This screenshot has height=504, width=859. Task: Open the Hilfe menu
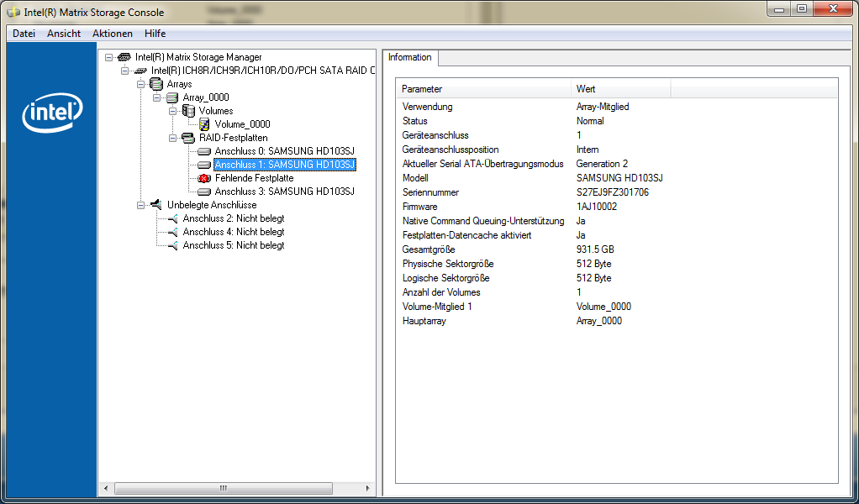point(155,34)
